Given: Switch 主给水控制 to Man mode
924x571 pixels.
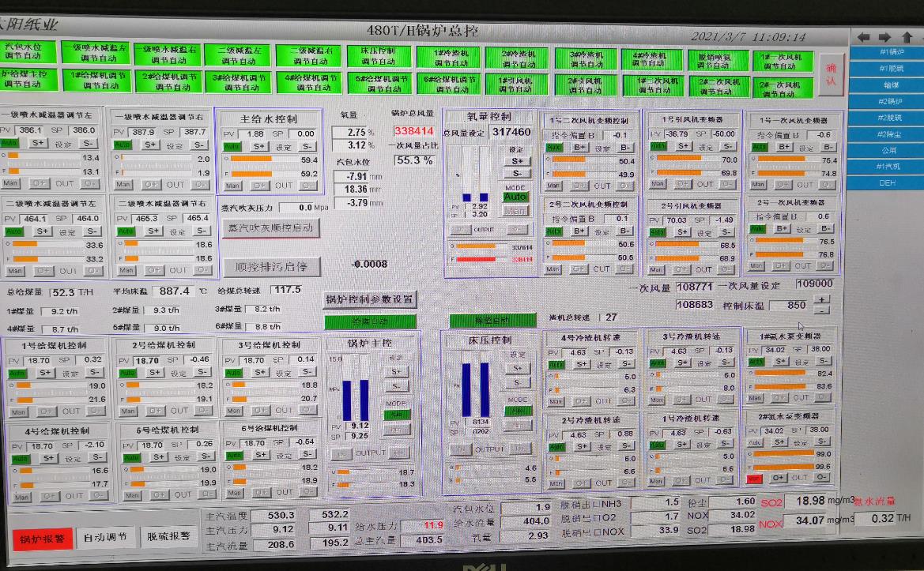Looking at the screenshot, I should click(x=232, y=186).
